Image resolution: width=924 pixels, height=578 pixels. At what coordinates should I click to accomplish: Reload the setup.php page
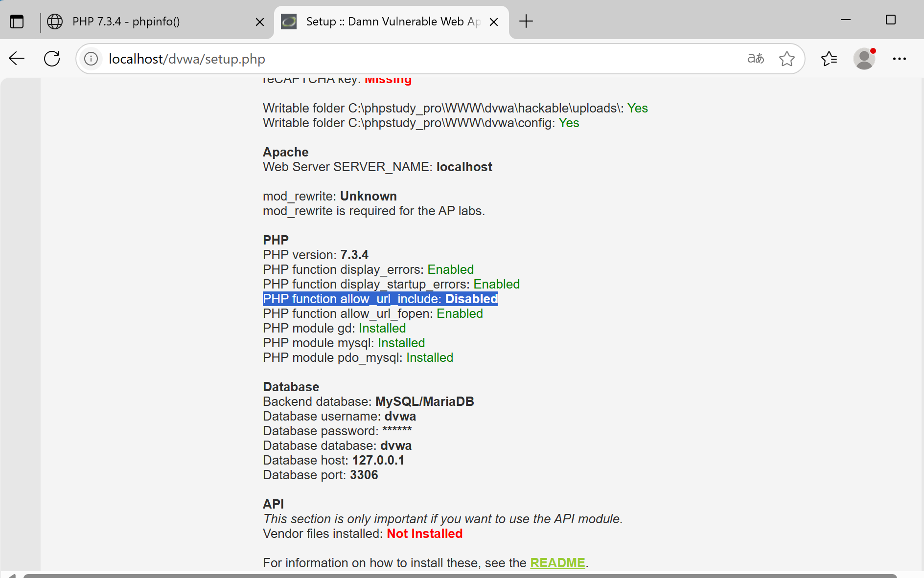[52, 59]
